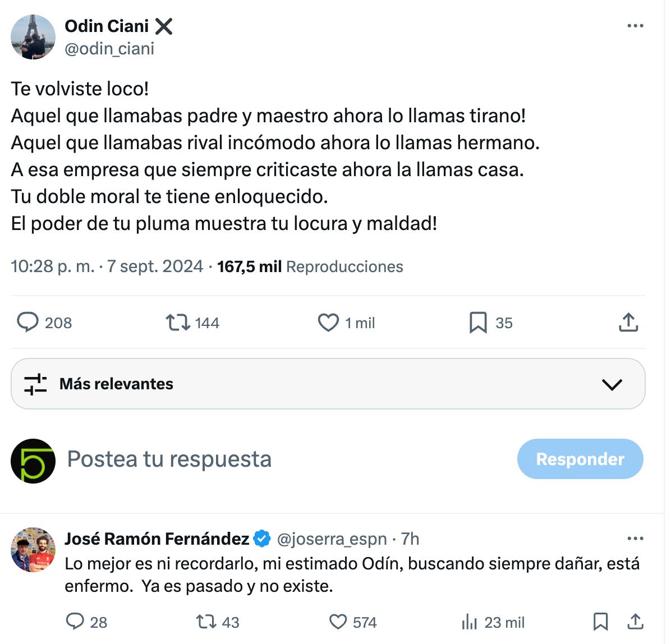Like the main post with 1 mil likes
671x644 pixels.
tap(328, 323)
